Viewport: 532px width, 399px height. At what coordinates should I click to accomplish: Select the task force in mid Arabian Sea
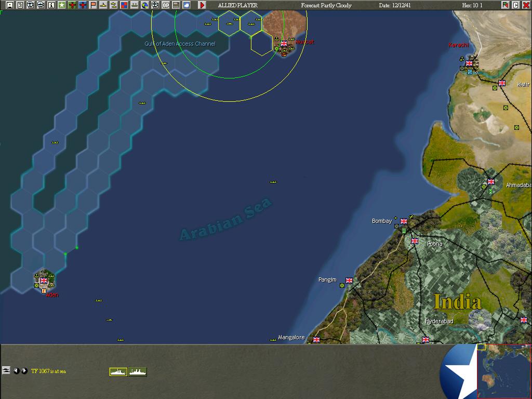tap(273, 182)
